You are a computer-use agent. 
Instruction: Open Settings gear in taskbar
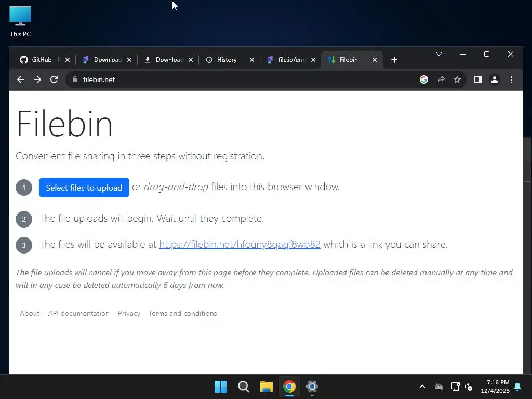tap(312, 387)
